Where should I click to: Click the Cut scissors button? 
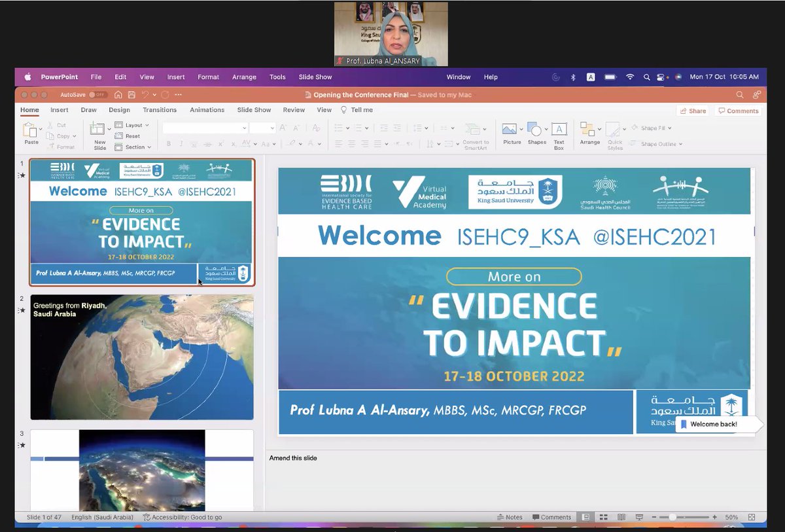coord(56,125)
